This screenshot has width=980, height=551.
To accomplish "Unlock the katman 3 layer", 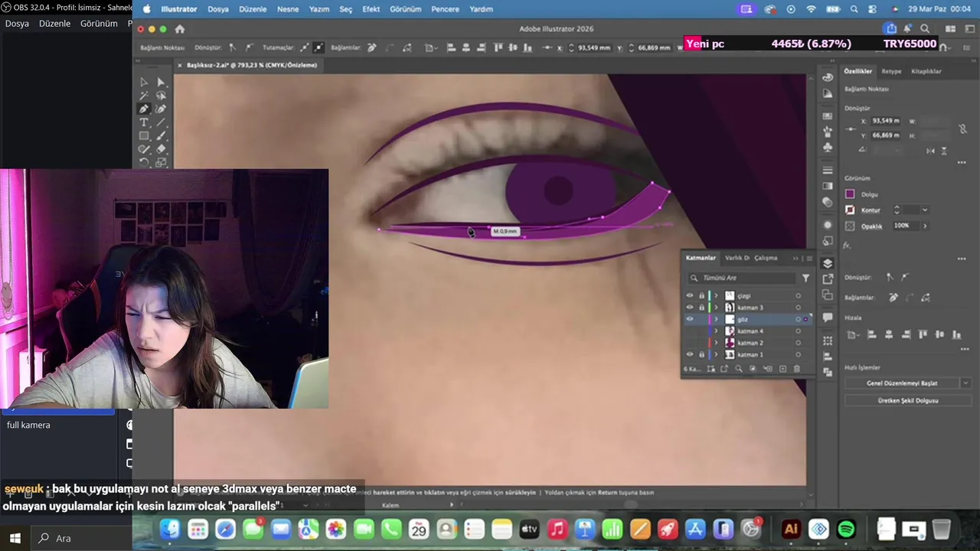I will tap(701, 308).
